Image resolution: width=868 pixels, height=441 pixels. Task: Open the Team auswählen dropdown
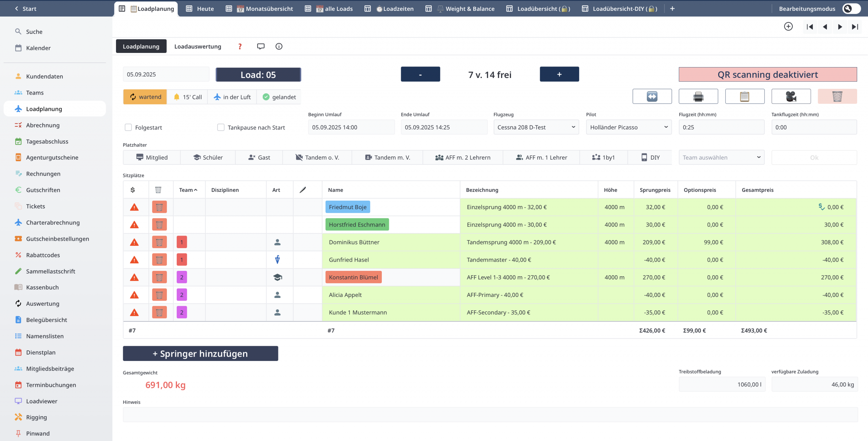pos(721,158)
